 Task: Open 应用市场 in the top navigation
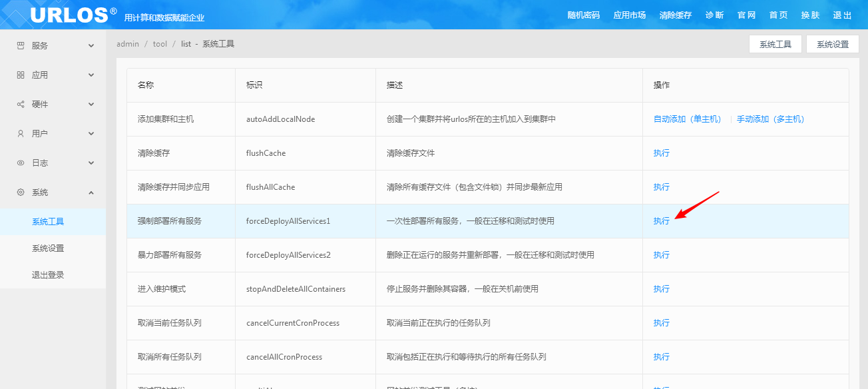tap(629, 15)
